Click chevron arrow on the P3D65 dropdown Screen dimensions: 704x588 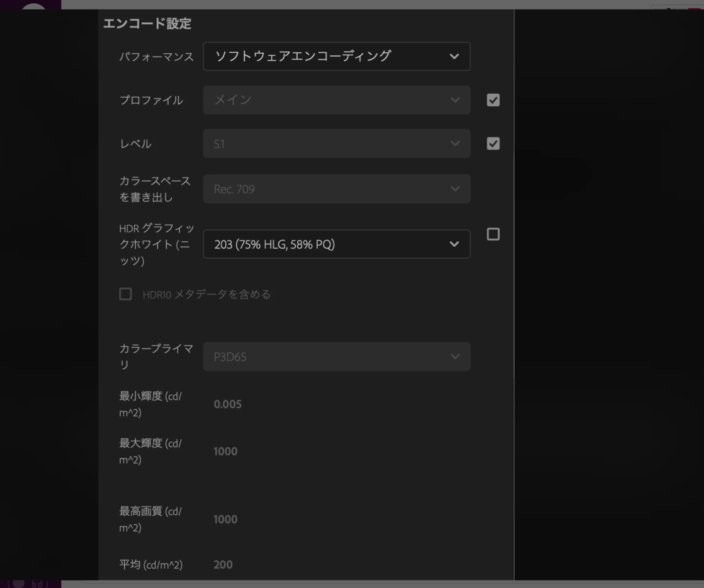pos(455,356)
